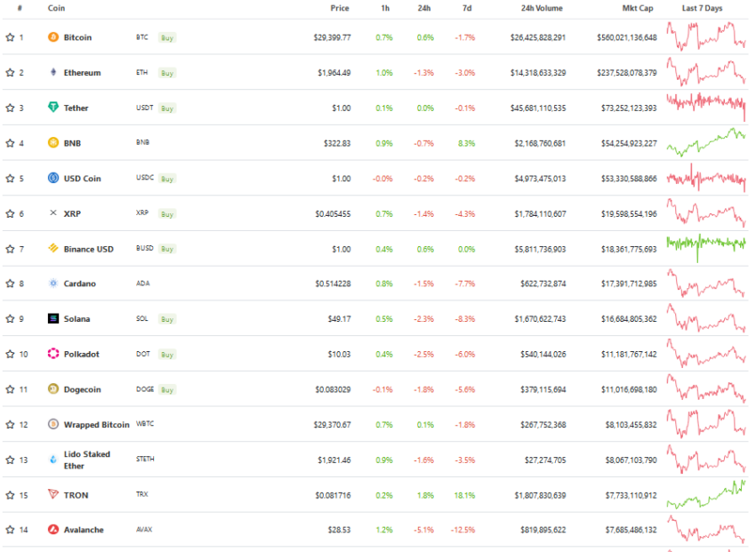Click the Solana logo icon

tap(53, 318)
